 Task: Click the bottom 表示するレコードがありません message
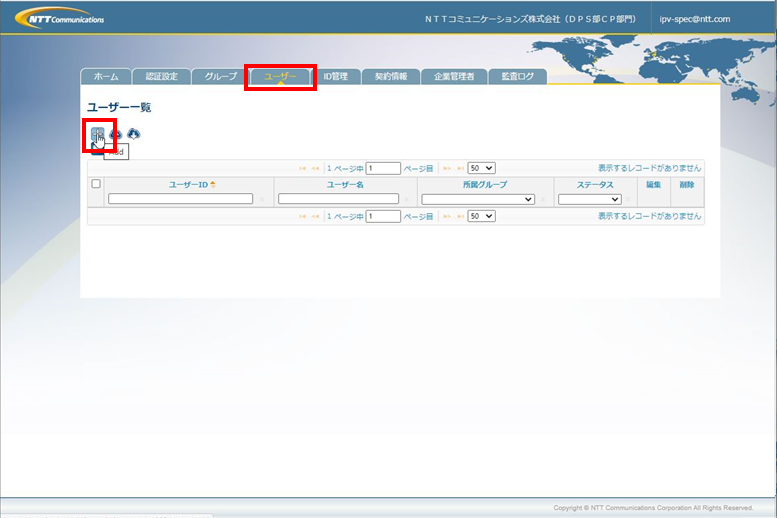[649, 216]
